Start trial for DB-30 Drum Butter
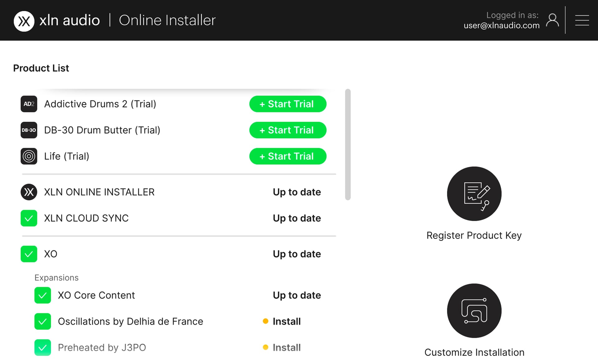Viewport: 598px width, 364px height. [288, 130]
